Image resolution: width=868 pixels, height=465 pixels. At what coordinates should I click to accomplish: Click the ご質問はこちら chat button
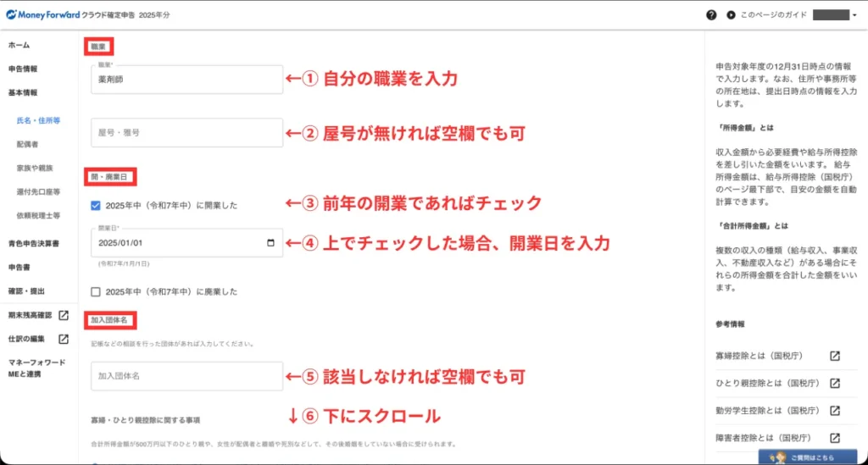point(808,457)
